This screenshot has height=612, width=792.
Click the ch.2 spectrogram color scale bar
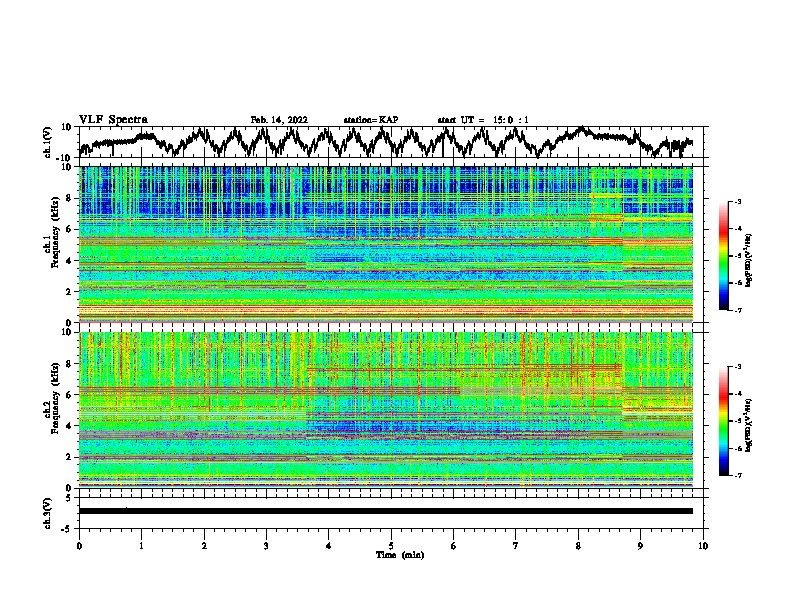coord(724,421)
